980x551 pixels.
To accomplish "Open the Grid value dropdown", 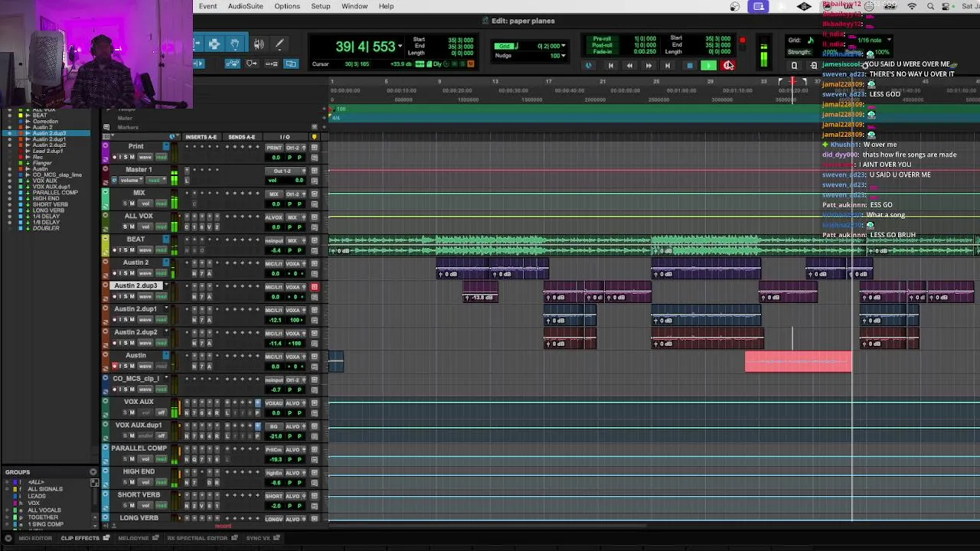I will tap(564, 46).
